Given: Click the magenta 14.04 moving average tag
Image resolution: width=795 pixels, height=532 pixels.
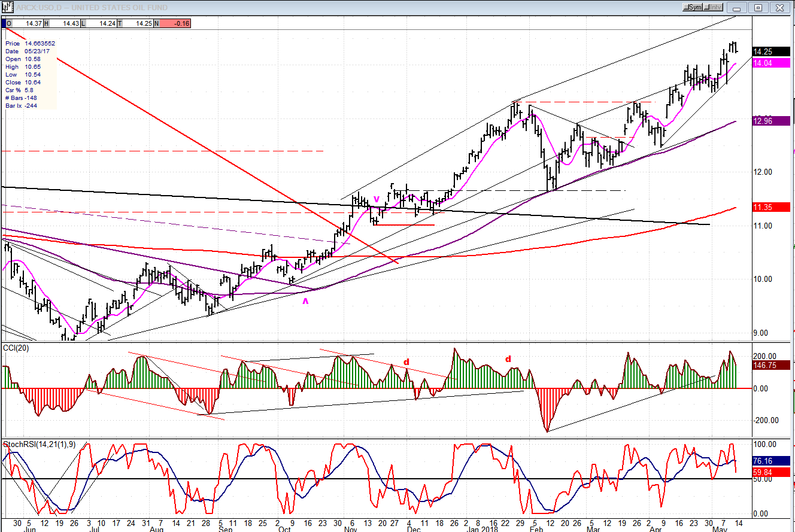Looking at the screenshot, I should 770,63.
